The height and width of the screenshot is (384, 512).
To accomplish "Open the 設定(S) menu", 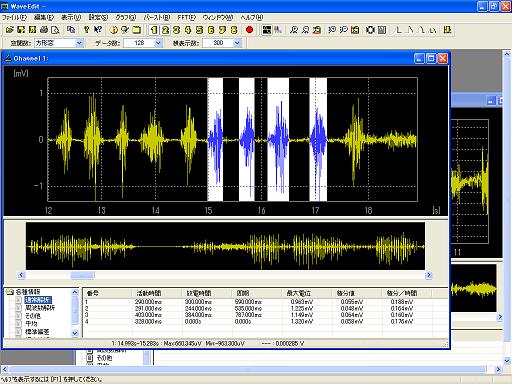I will coord(98,17).
